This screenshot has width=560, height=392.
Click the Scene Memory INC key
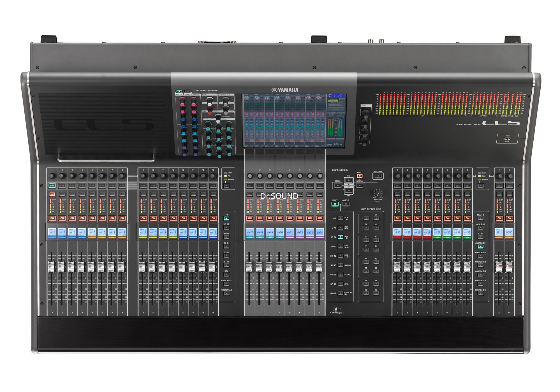tap(349, 180)
